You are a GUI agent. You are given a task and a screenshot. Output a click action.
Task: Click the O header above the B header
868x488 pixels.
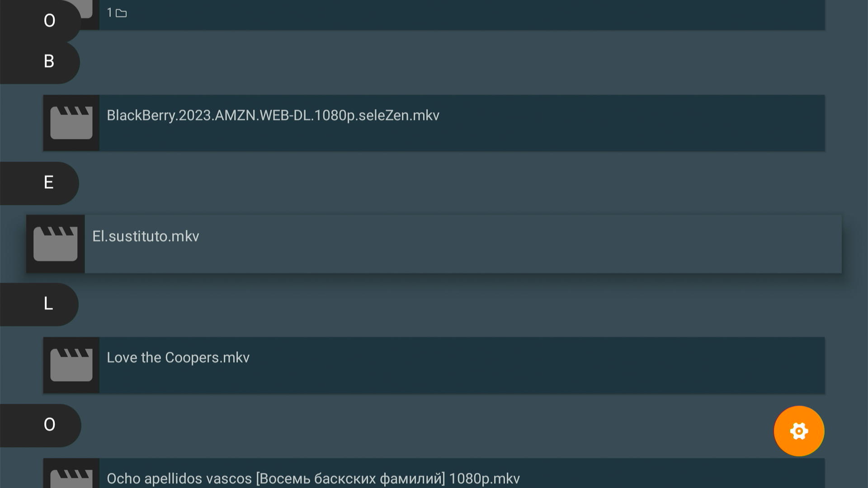click(49, 21)
